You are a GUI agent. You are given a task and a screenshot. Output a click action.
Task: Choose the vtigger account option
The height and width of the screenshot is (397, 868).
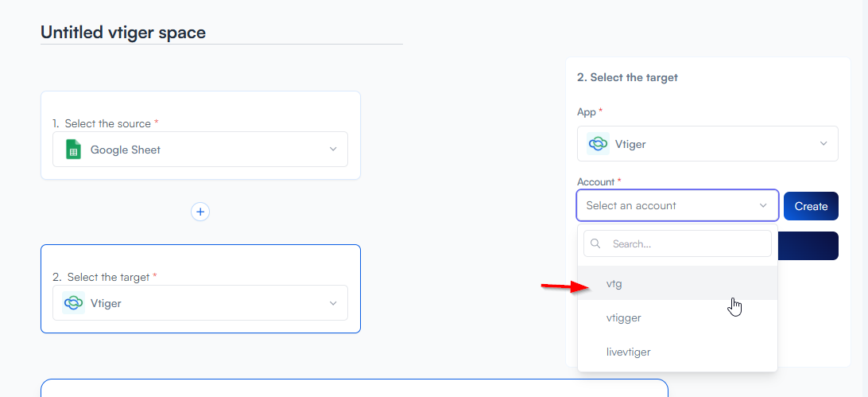(623, 317)
